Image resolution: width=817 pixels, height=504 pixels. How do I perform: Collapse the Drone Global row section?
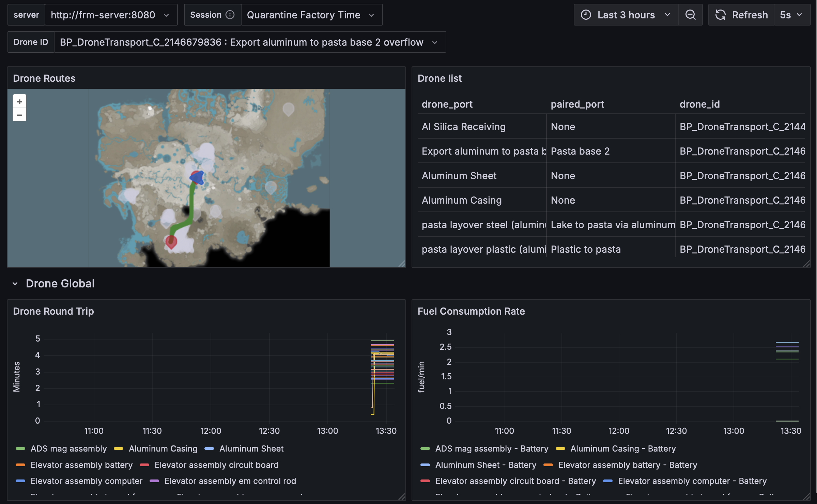[15, 284]
